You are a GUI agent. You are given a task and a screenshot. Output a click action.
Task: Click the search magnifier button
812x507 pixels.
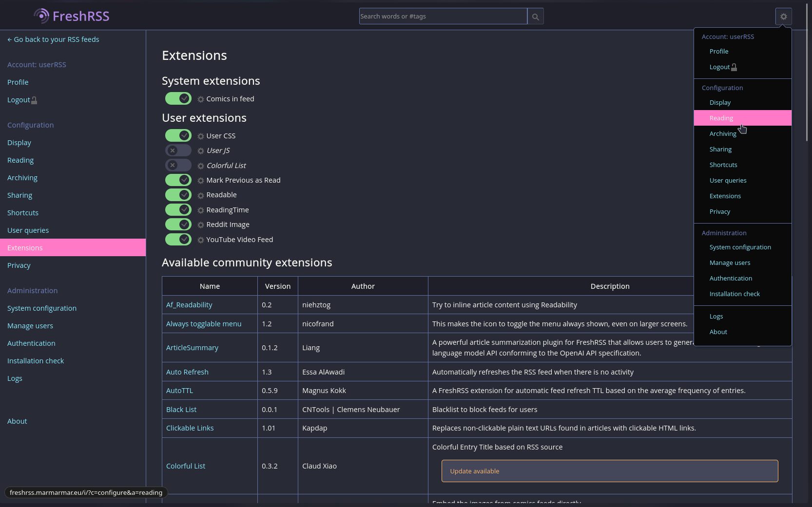point(535,16)
